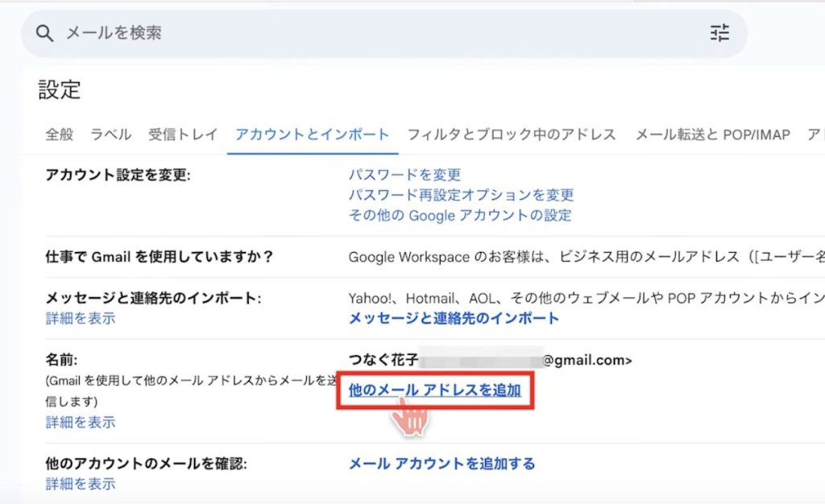Click 他のメール アドレスを追加 link
This screenshot has height=504, width=825.
[435, 390]
